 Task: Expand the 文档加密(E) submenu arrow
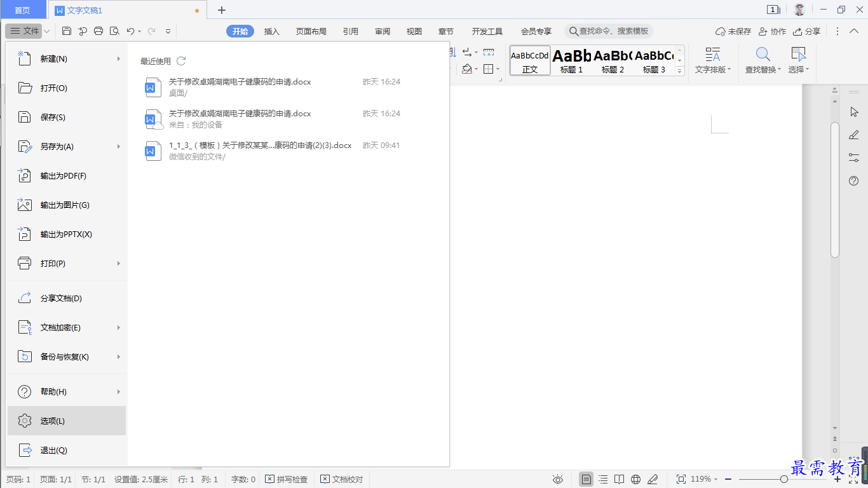118,328
